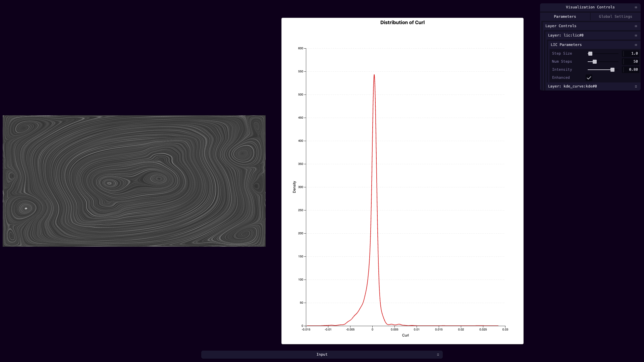This screenshot has height=362, width=644.
Task: Click the Intensity label
Action: point(562,70)
